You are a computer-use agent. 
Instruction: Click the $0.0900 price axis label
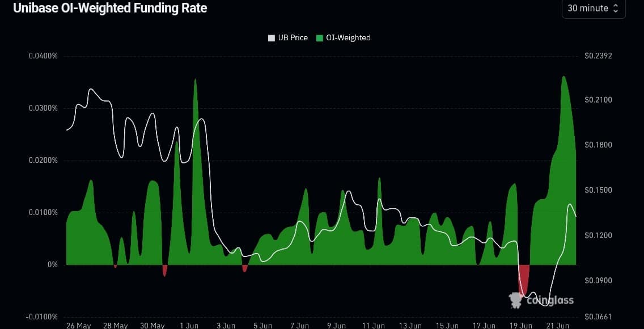[599, 281]
